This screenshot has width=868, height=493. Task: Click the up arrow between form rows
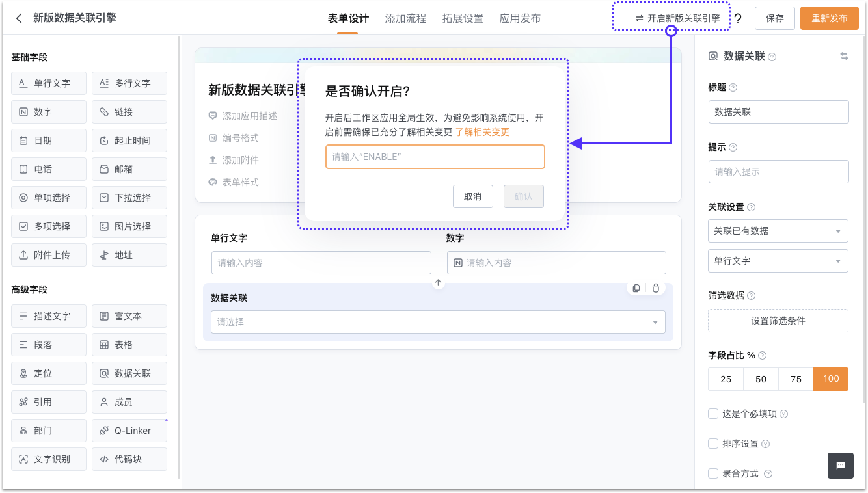(438, 283)
